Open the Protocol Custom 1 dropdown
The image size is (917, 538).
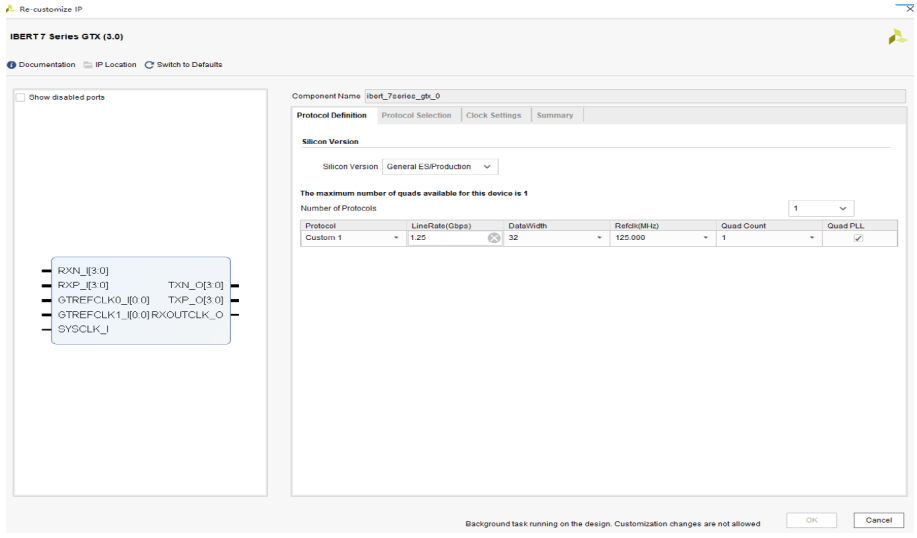[353, 238]
